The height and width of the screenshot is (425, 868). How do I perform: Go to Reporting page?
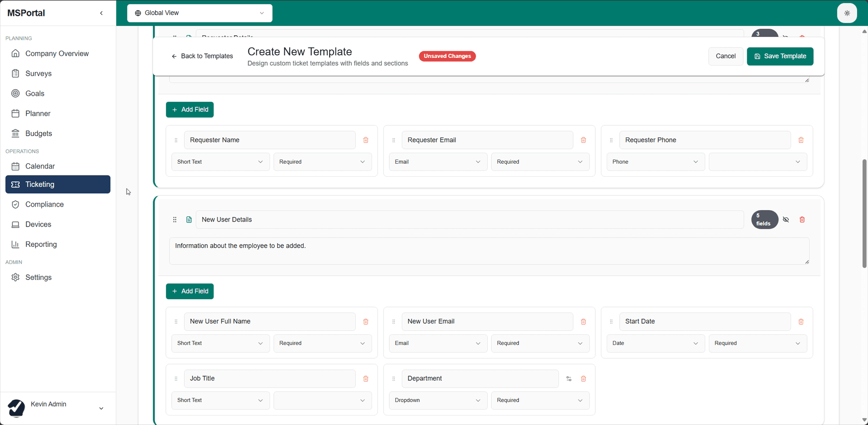click(41, 245)
